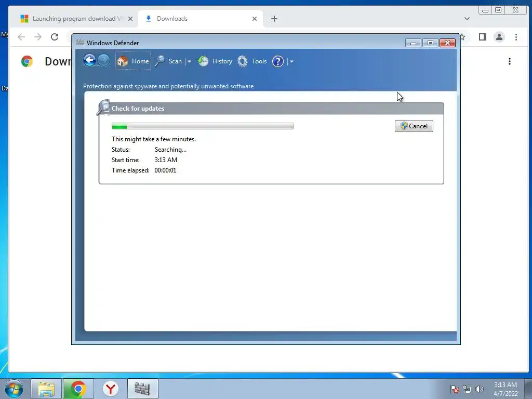Open Action Center flag in tray
This screenshot has height=399, width=532.
point(454,389)
